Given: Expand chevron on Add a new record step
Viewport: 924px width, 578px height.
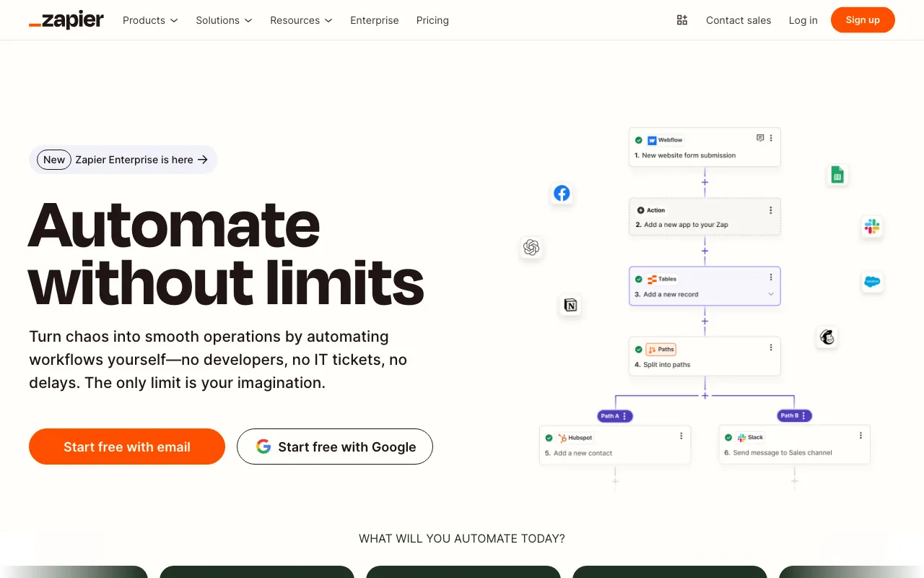Looking at the screenshot, I should (x=771, y=294).
